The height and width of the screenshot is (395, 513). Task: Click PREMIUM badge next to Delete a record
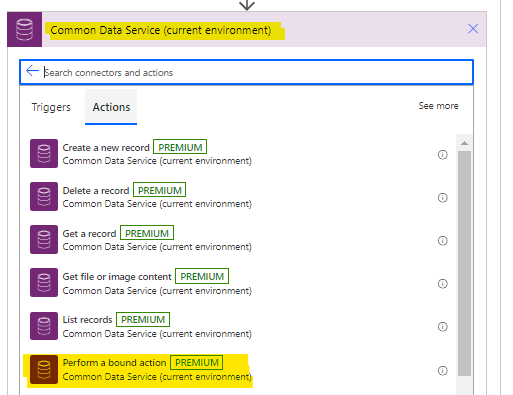(x=160, y=190)
